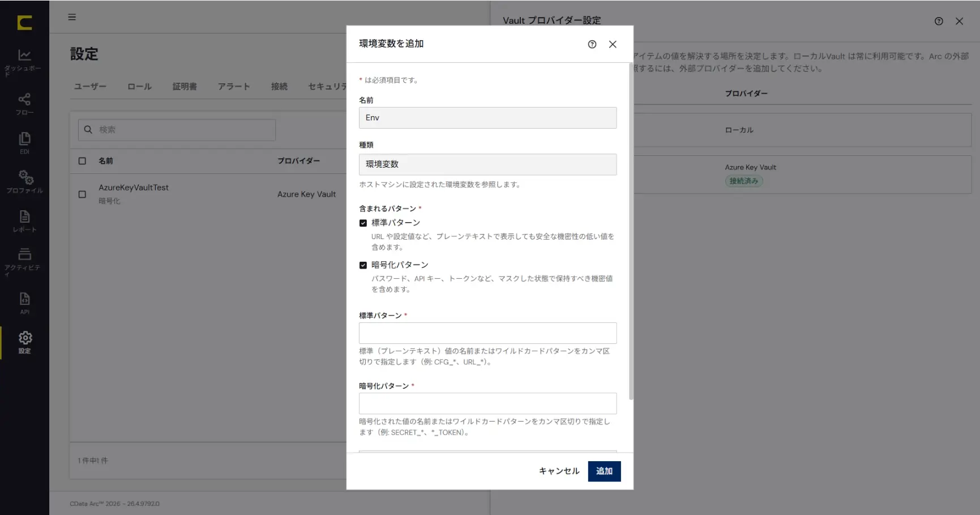This screenshot has height=515, width=980.
Task: Toggle the select-all checkbox in the table header
Action: (82, 161)
